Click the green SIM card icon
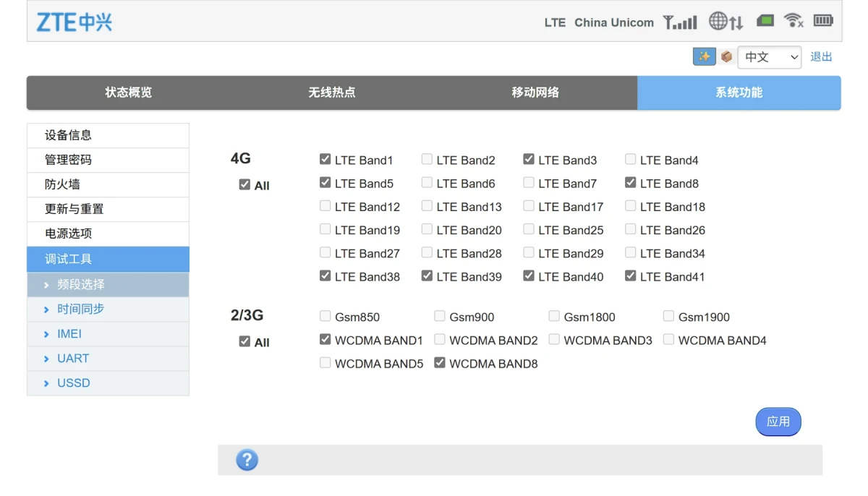The image size is (868, 496). [765, 21]
